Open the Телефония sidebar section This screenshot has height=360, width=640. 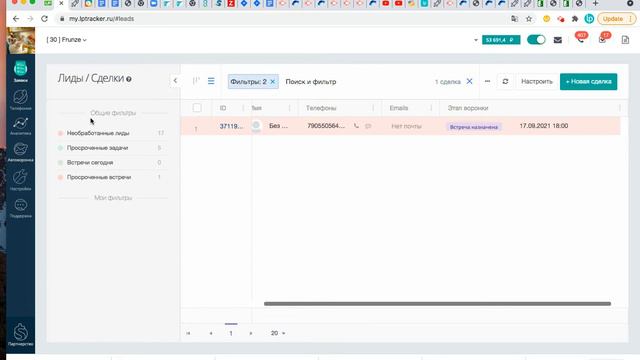[20, 100]
